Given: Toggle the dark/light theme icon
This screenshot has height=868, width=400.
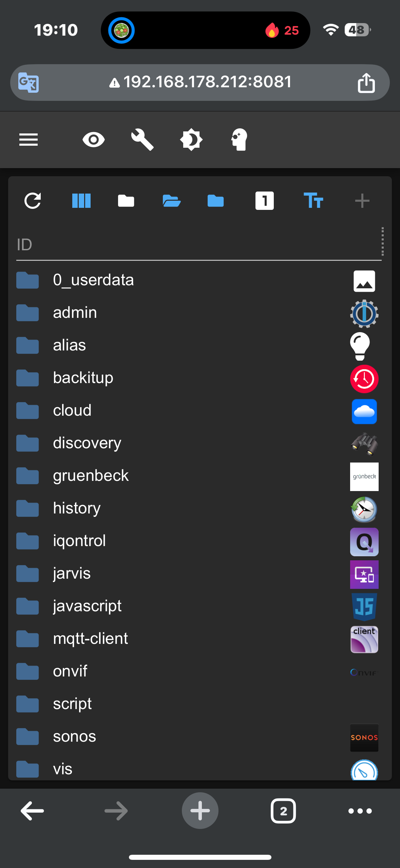Looking at the screenshot, I should coord(191,140).
